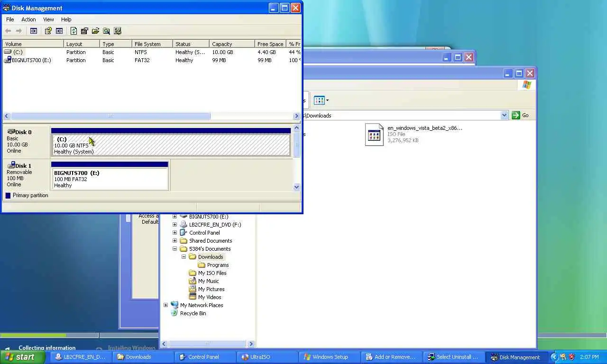Select the Programs folder in tree

218,265
